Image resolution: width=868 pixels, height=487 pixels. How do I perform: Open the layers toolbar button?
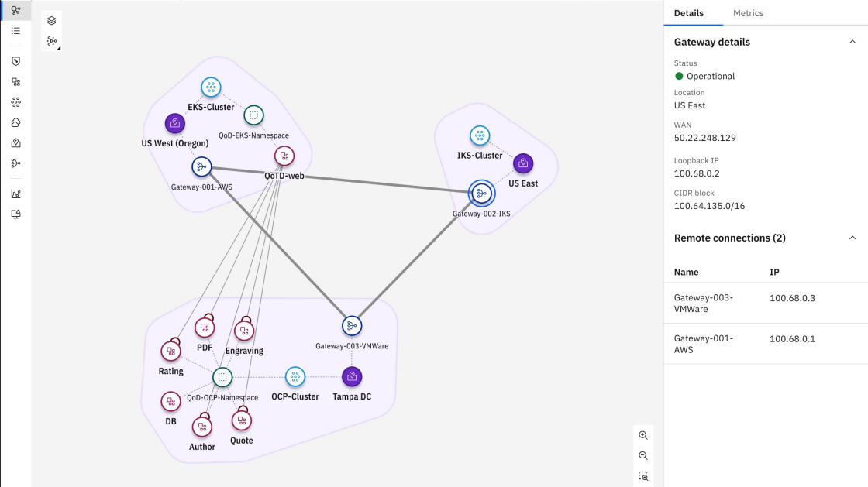coord(51,21)
